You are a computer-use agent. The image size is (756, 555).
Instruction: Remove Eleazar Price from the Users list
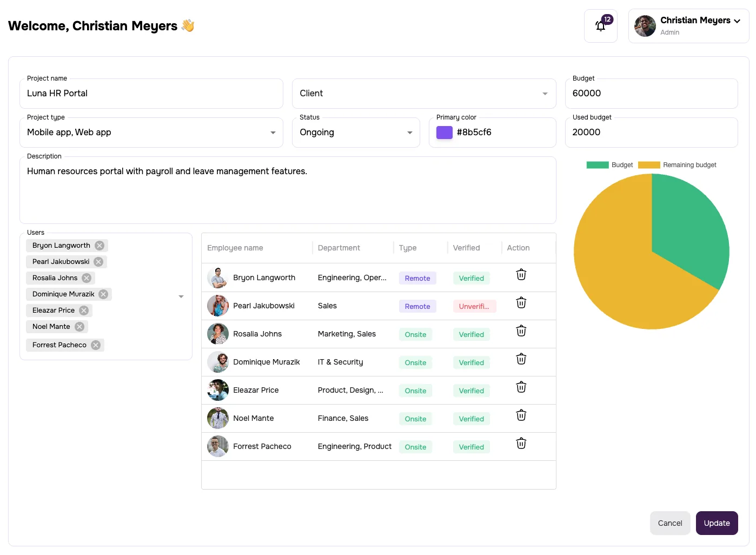(84, 310)
